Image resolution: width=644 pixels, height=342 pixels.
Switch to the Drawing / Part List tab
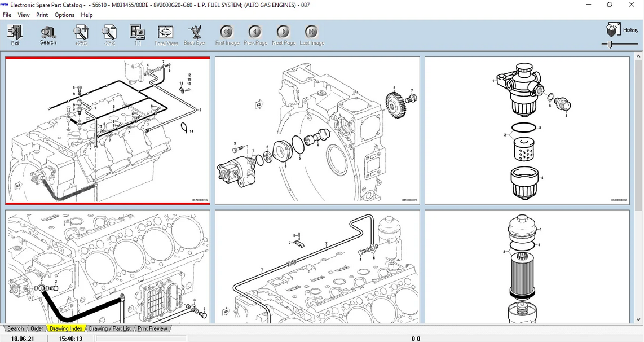click(x=109, y=328)
